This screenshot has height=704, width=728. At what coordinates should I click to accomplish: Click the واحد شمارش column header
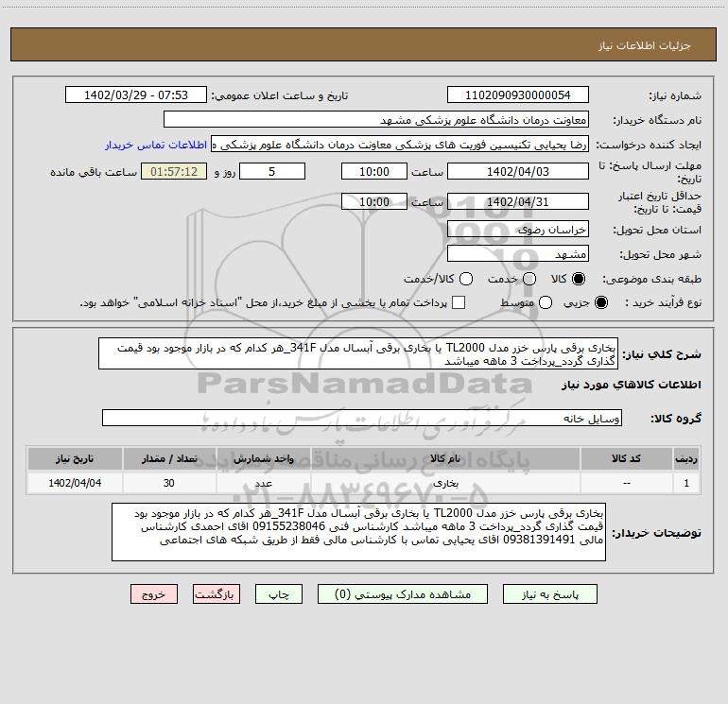coord(263,459)
